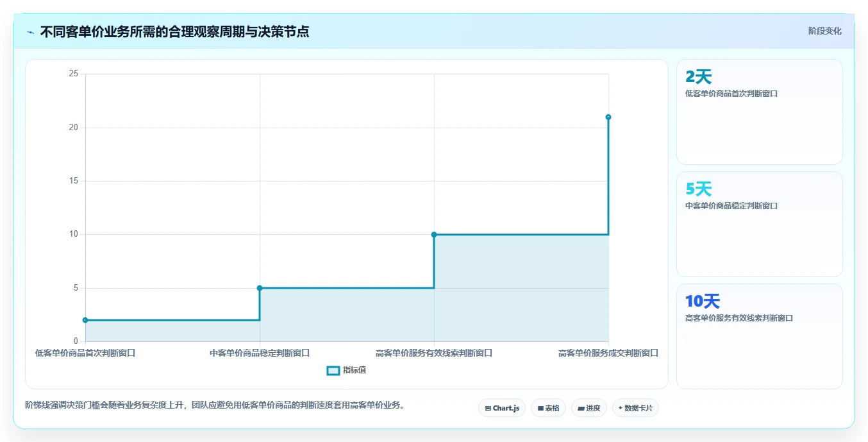The height and width of the screenshot is (442, 868).
Task: Click x-axis label 中客单价商品稳定判断窗口
Action: (260, 353)
